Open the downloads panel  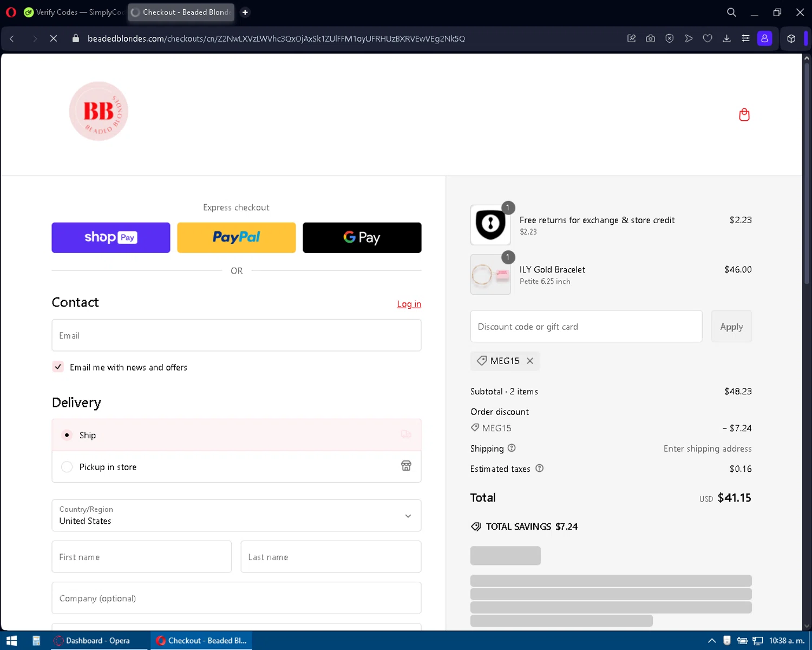pos(726,38)
